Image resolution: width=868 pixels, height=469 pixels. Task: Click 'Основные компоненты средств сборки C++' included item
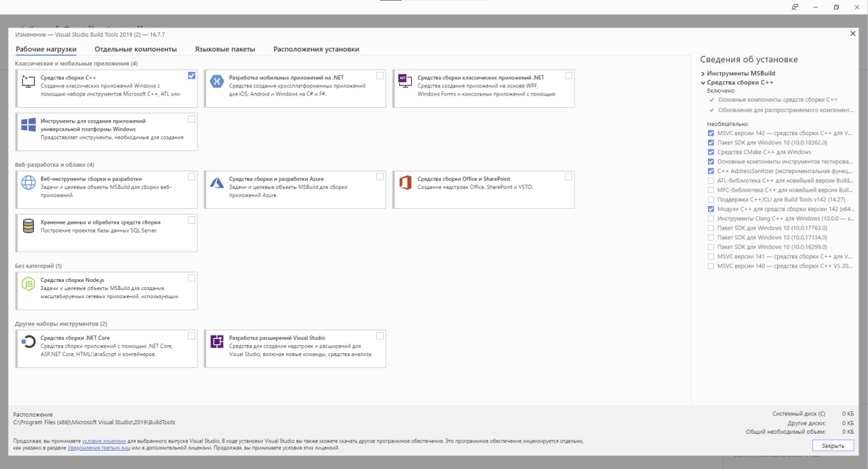(778, 100)
